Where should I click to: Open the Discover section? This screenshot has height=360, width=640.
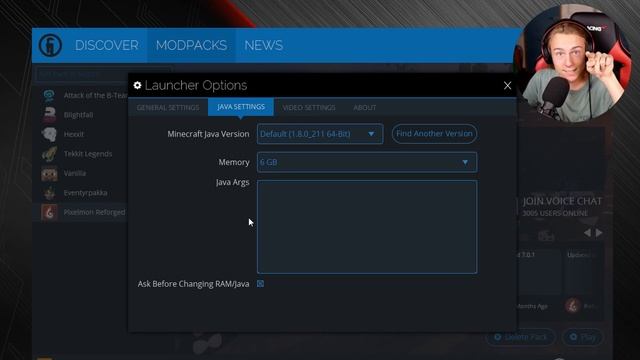(107, 45)
